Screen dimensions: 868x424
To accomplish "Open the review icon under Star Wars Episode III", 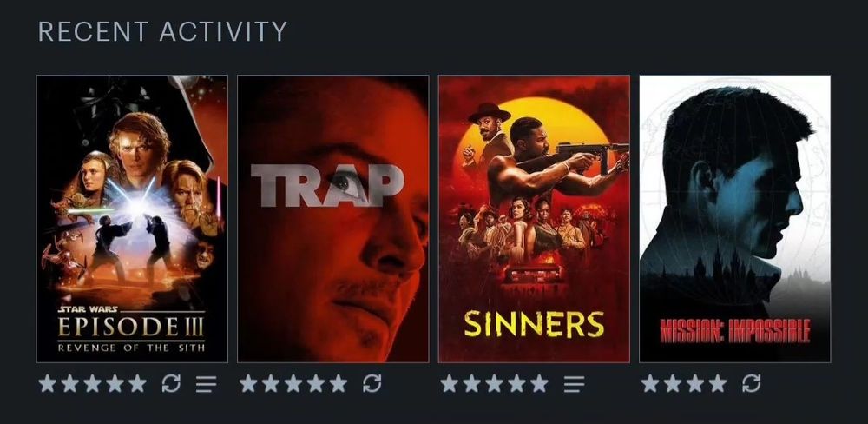I will coord(206,383).
